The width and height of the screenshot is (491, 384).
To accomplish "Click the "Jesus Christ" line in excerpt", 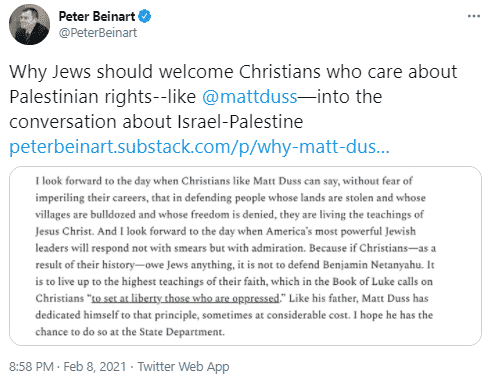I will (x=225, y=231).
